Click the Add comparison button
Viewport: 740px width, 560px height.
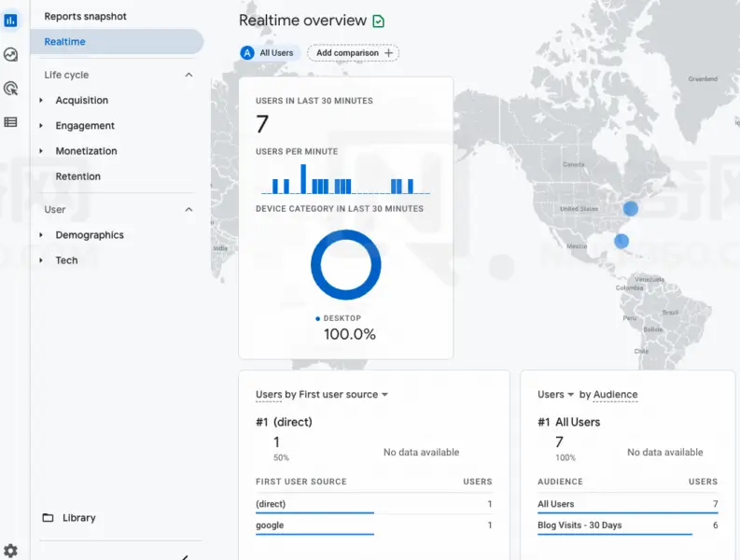tap(353, 53)
